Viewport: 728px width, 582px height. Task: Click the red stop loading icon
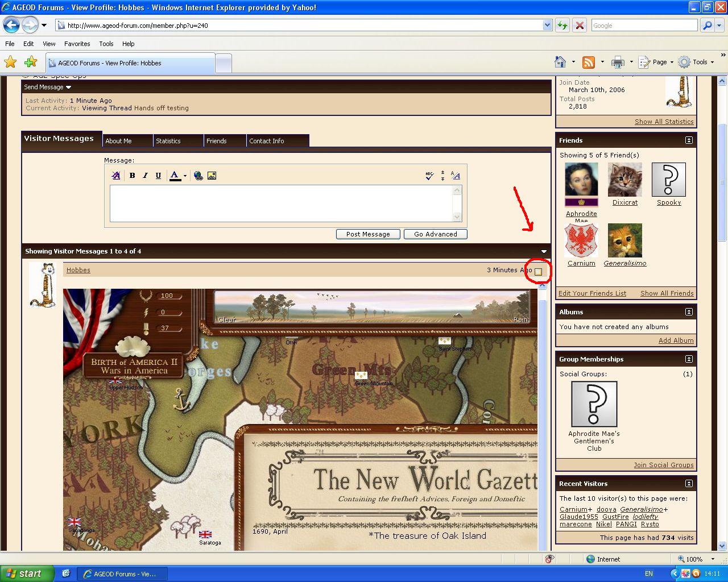(580, 26)
